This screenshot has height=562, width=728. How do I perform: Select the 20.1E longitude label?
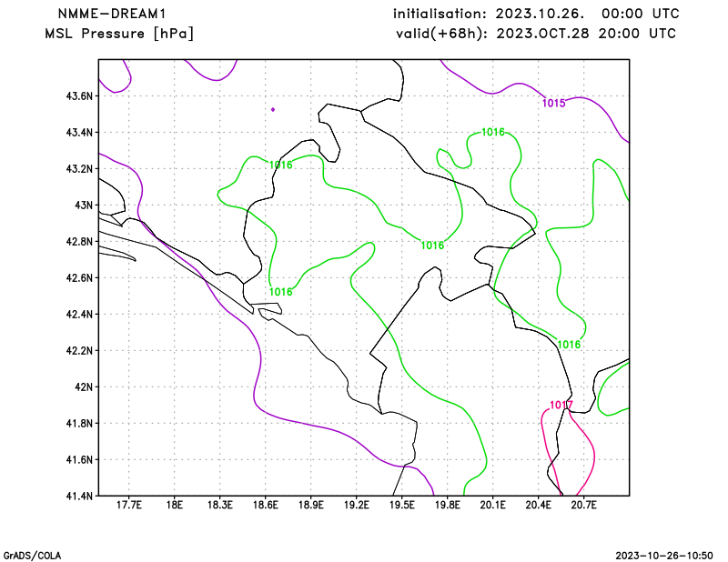click(x=493, y=505)
